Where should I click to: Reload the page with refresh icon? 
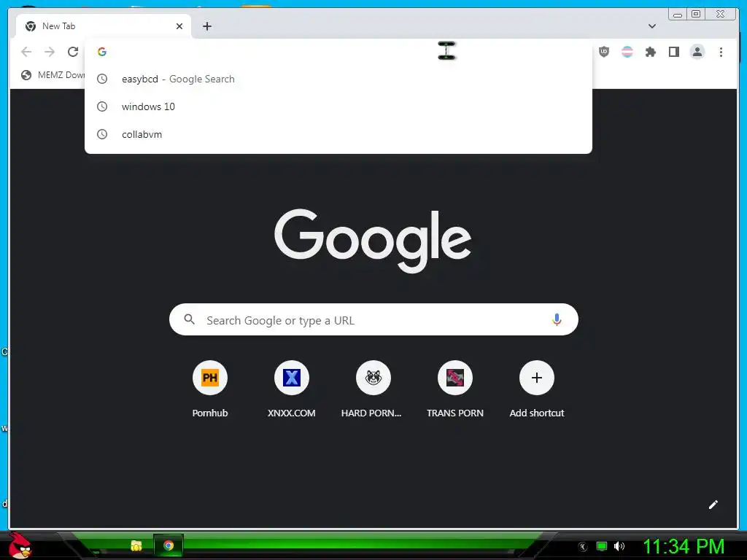(x=73, y=52)
